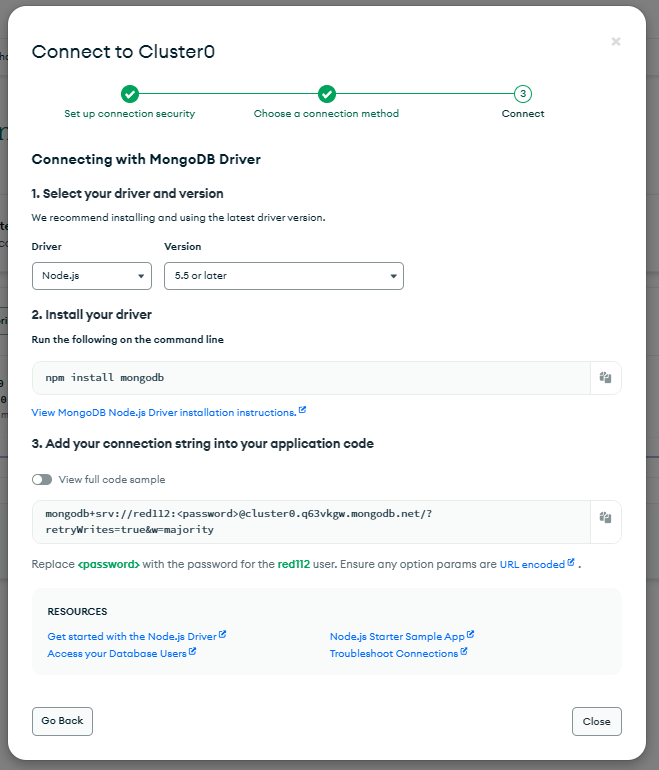Image resolution: width=659 pixels, height=770 pixels.
Task: Copy the mongodb+srv connection string
Action: pyautogui.click(x=605, y=518)
